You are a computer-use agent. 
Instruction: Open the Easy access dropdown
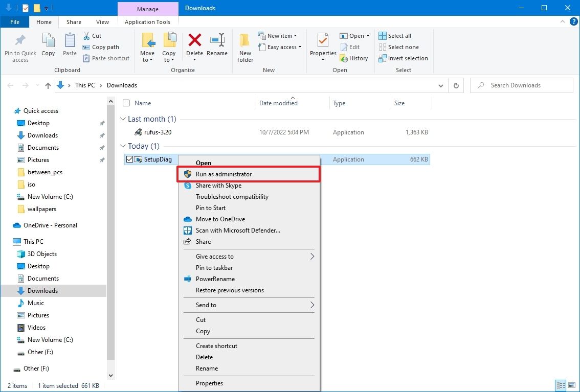[280, 47]
